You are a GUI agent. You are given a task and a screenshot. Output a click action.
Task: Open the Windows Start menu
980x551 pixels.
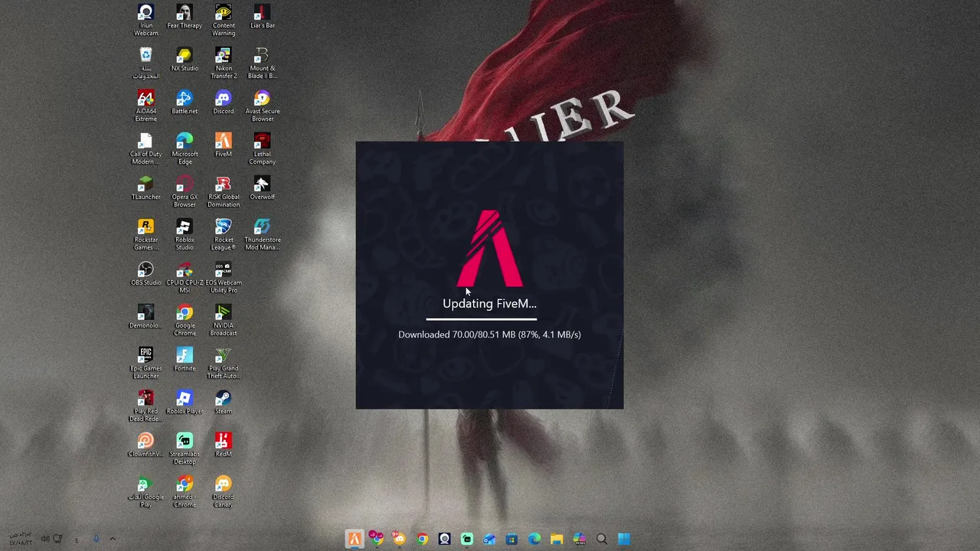624,539
